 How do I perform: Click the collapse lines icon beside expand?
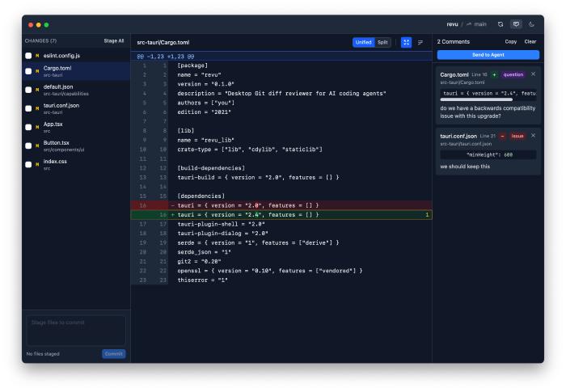coord(420,42)
